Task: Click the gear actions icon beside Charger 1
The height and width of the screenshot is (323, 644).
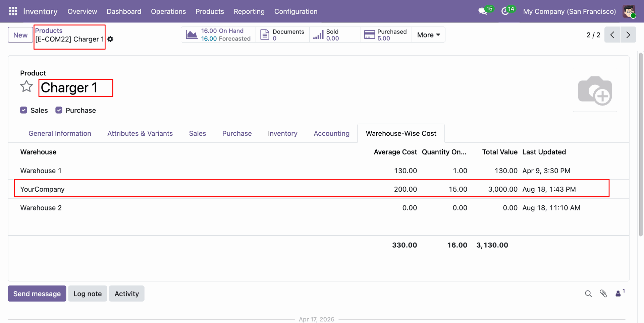Action: pos(110,39)
